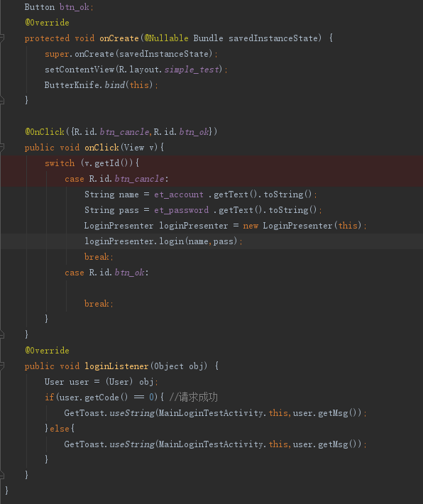Click btn_cancle in the first case label
The width and height of the screenshot is (423, 504).
point(139,179)
